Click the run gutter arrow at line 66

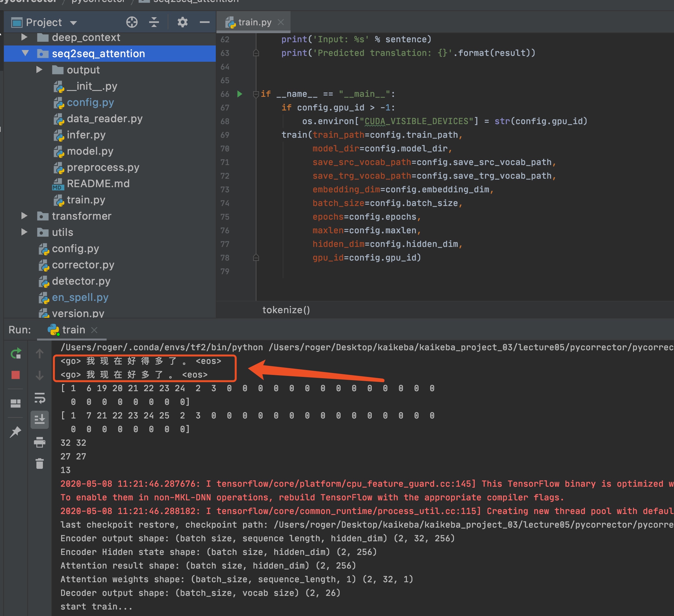pos(240,94)
